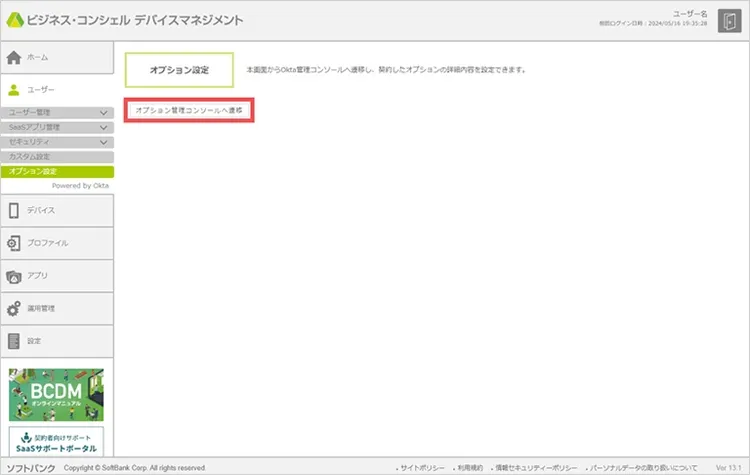Open the ユーザー menu section
The width and height of the screenshot is (750, 475).
57,90
